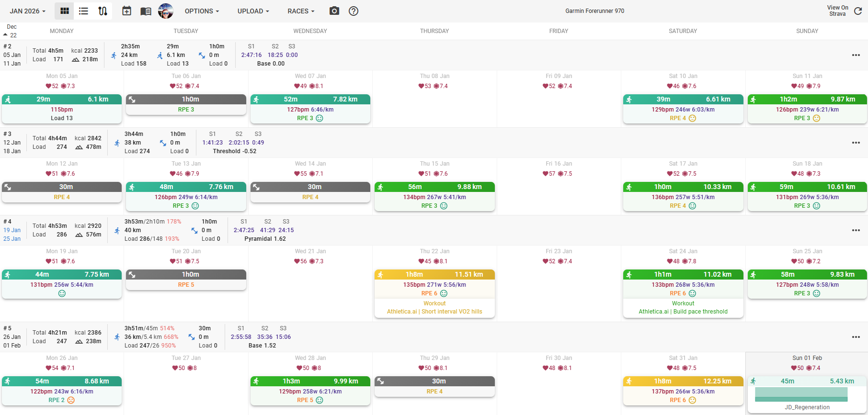Switch to calendar grid view
Image resolution: width=868 pixels, height=415 pixels.
(x=64, y=11)
